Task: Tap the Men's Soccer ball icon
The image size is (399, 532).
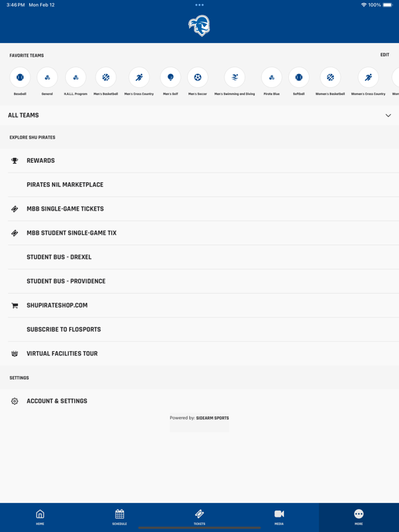Action: [x=198, y=78]
